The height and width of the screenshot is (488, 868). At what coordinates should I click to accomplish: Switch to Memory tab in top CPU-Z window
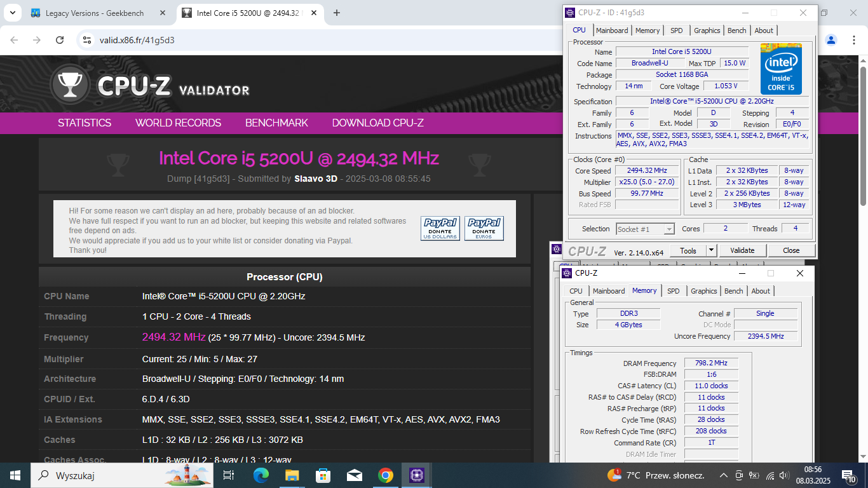pos(648,30)
